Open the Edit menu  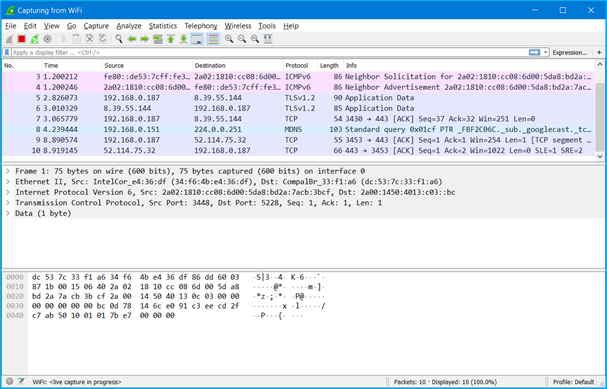point(30,26)
